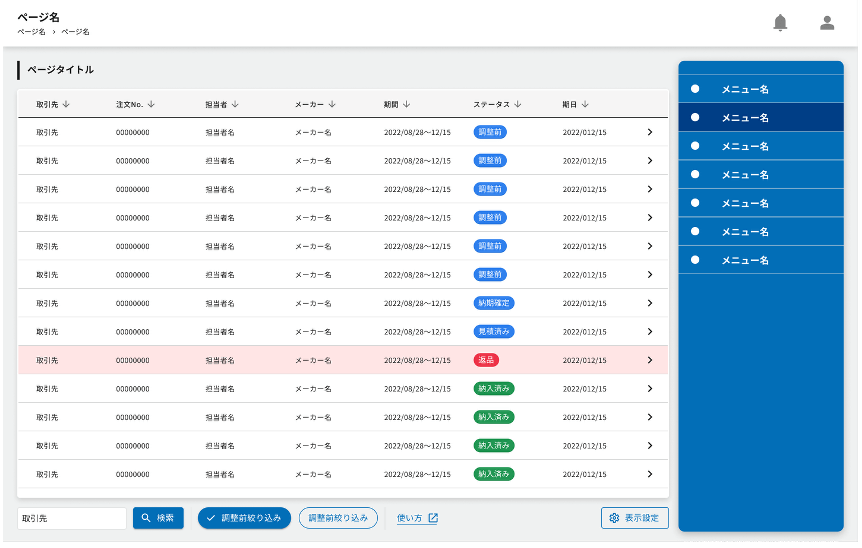Expand the 見積済み row chevron

click(649, 331)
